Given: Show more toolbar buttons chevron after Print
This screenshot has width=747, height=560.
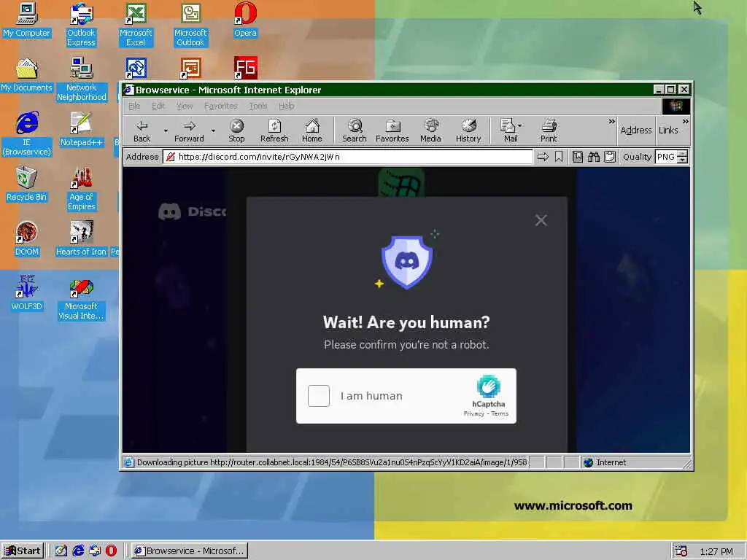Looking at the screenshot, I should (612, 122).
